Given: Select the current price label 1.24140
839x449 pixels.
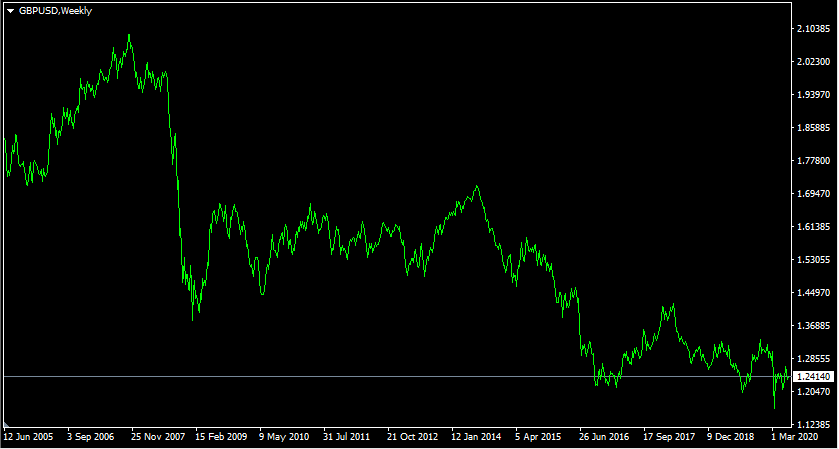Looking at the screenshot, I should click(x=813, y=377).
